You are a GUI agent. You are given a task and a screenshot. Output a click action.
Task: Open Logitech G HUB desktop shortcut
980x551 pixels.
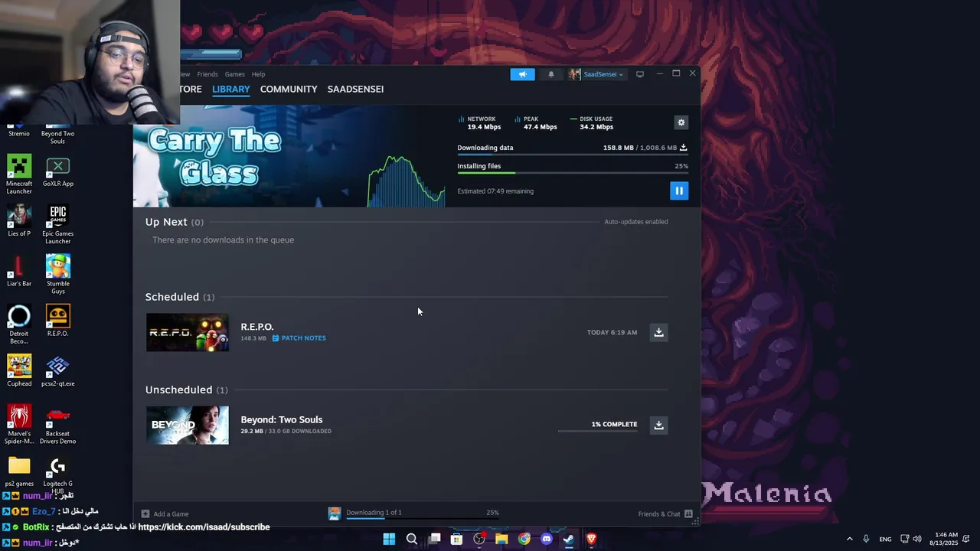point(57,475)
